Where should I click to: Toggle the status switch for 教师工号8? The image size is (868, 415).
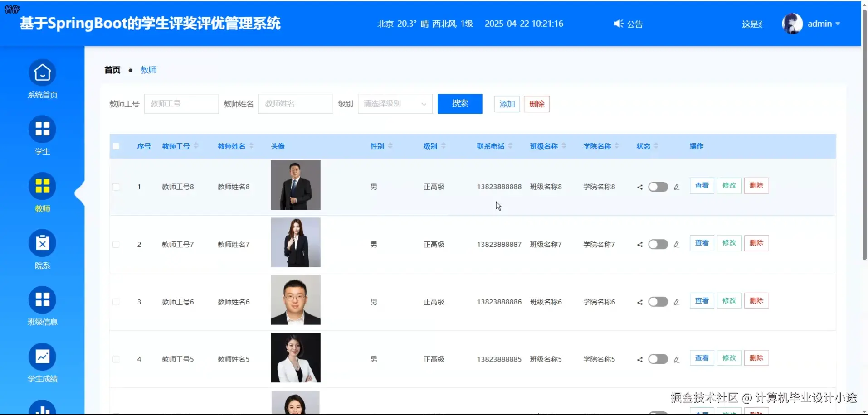pyautogui.click(x=658, y=187)
